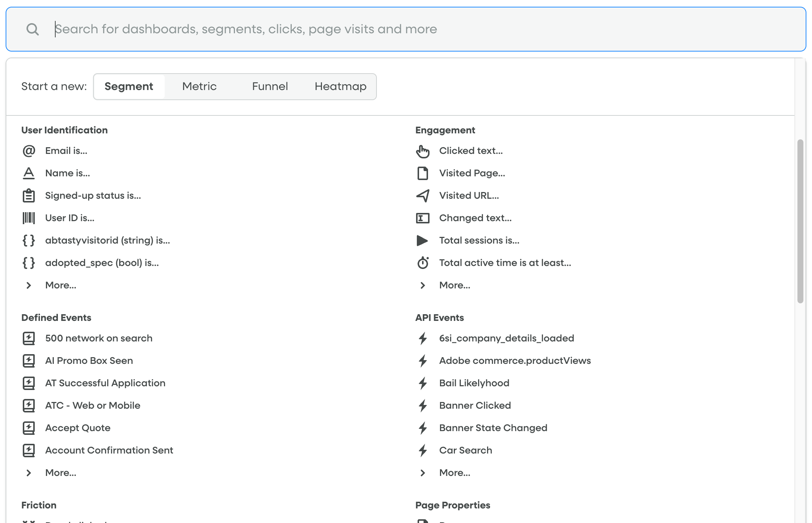Select abtastyvisitorid (string) is... option

coord(108,241)
